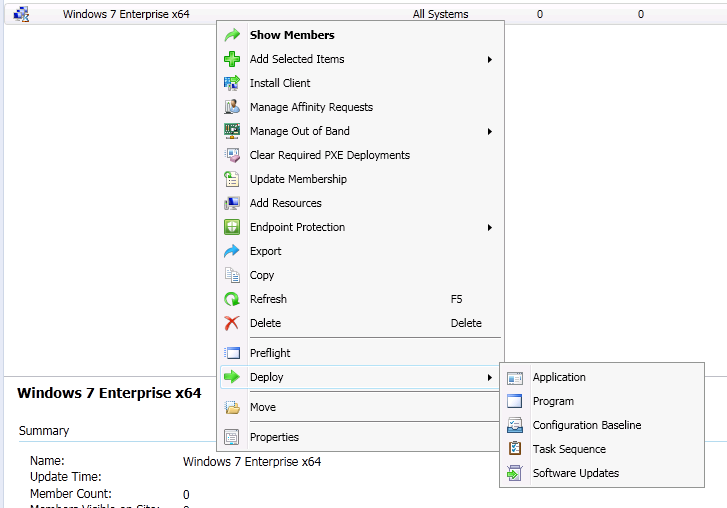Expand the Manage Out of Band submenu arrow
This screenshot has height=508, width=727.
[490, 131]
